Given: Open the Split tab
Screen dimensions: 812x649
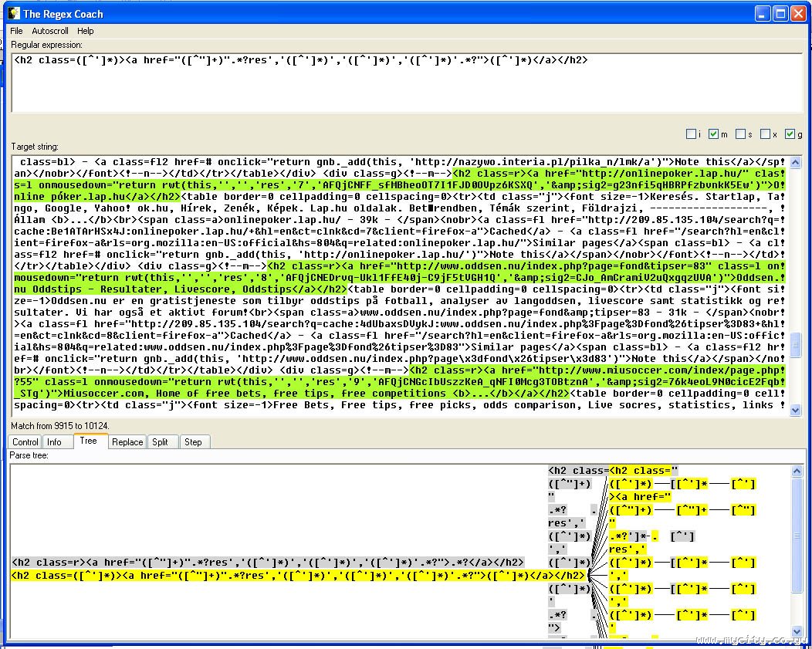Looking at the screenshot, I should [x=160, y=442].
